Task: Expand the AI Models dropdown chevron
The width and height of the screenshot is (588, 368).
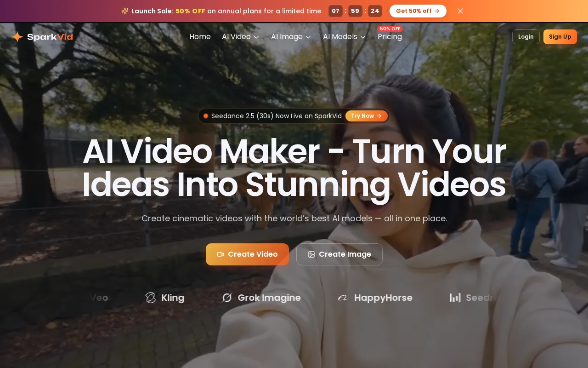Action: pyautogui.click(x=363, y=37)
